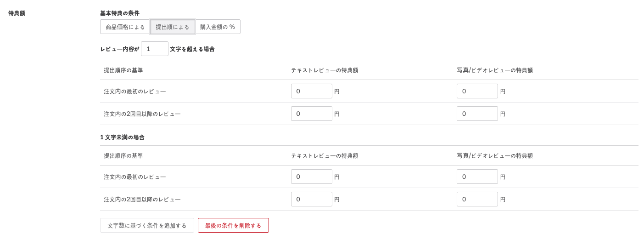
Task: Click the 特典額 section label
Action: click(17, 13)
